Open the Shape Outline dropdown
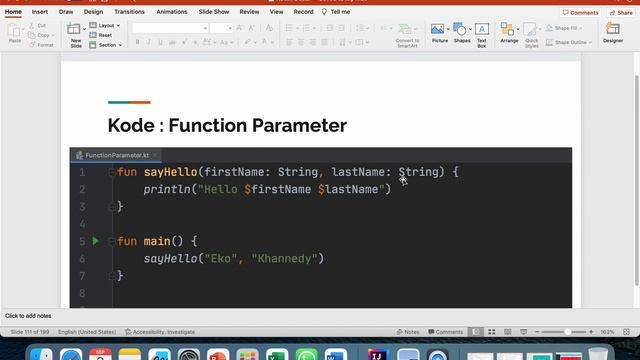Image resolution: width=640 pixels, height=360 pixels. 568,42
